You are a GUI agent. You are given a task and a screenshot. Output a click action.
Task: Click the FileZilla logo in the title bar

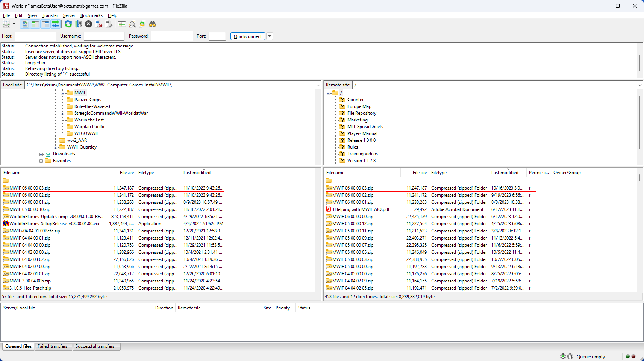(x=6, y=6)
